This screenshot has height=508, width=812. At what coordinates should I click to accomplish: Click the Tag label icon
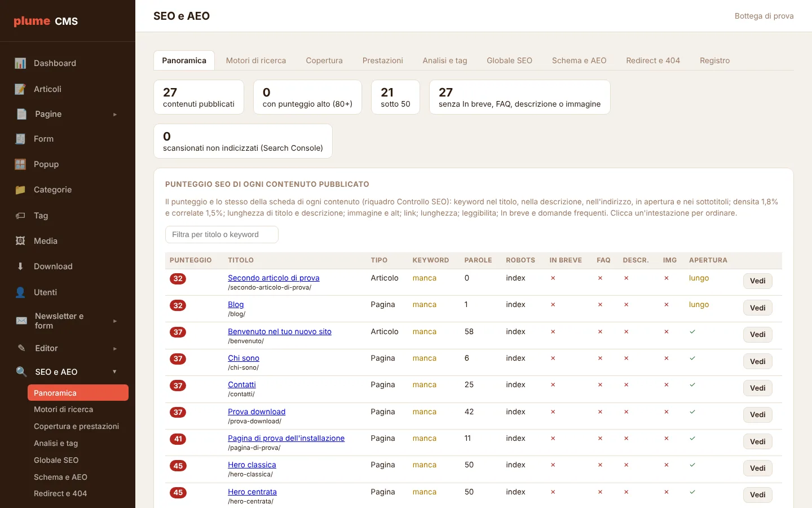point(20,216)
